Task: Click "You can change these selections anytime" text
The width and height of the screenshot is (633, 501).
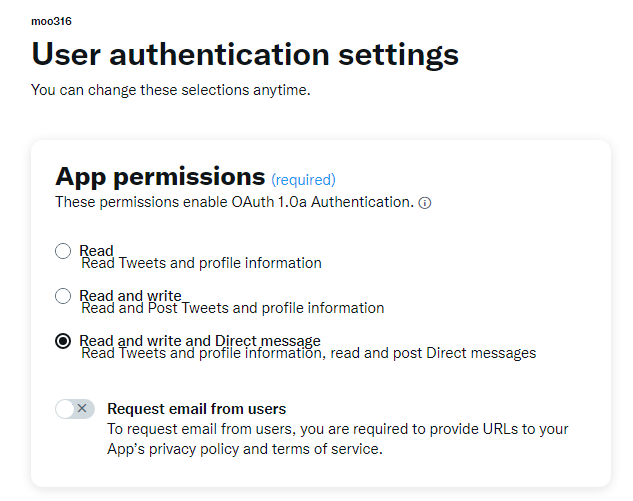Action: point(171,90)
